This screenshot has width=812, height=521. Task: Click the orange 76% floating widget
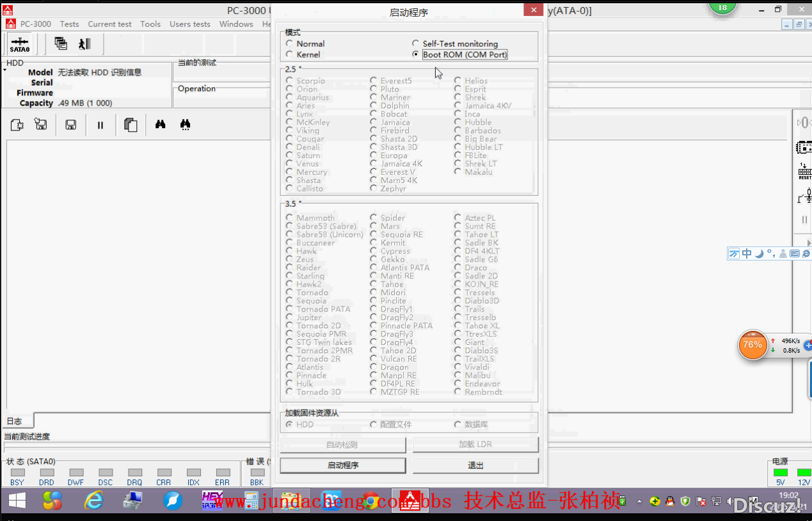[752, 345]
